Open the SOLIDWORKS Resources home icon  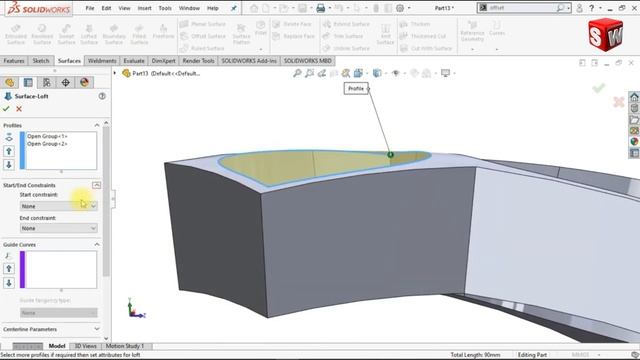pyautogui.click(x=634, y=97)
